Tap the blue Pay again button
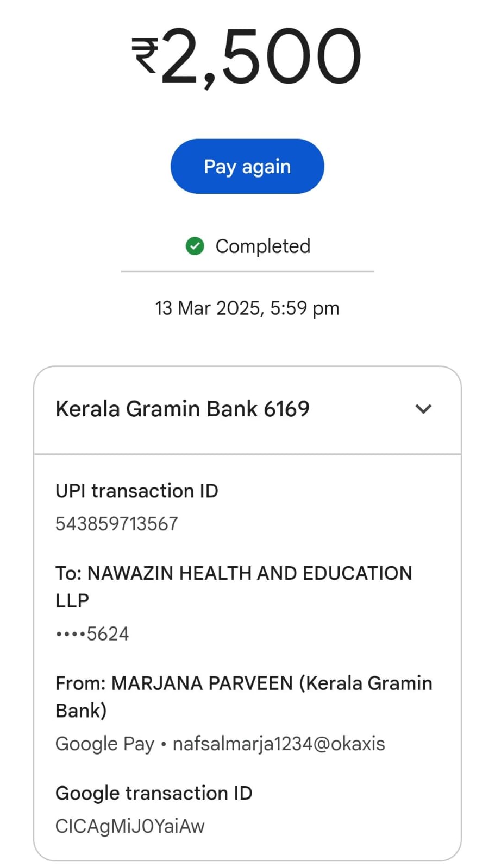 click(247, 166)
